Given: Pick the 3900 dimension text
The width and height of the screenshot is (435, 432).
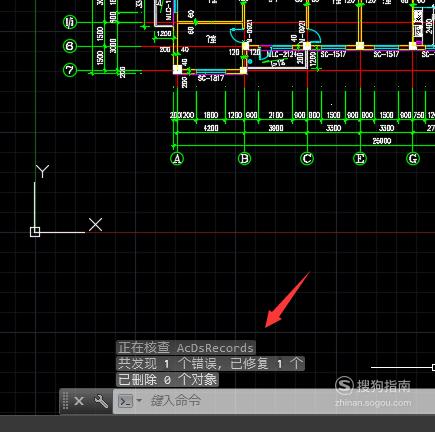Looking at the screenshot, I should [x=276, y=128].
